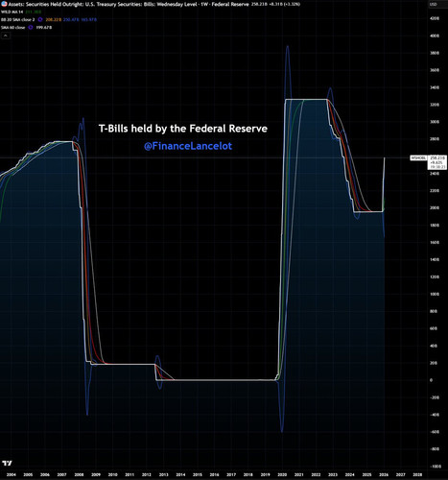Select the SMA 60 close indicator legend
This screenshot has height=480, width=448.
click(13, 28)
